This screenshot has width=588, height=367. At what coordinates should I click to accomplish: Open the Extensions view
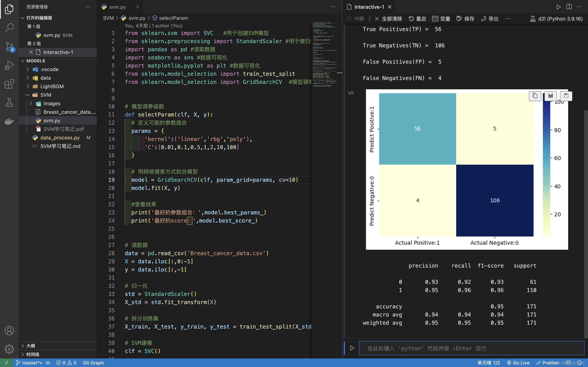coord(9,84)
